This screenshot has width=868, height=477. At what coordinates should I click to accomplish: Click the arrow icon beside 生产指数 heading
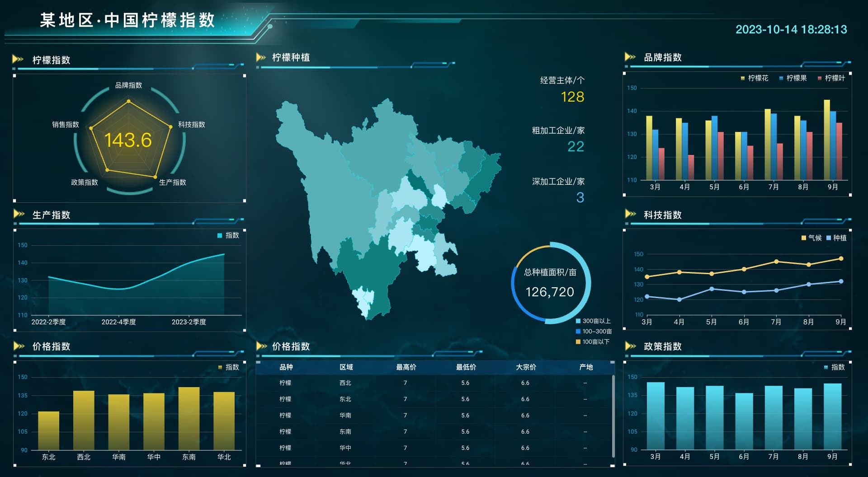19,214
